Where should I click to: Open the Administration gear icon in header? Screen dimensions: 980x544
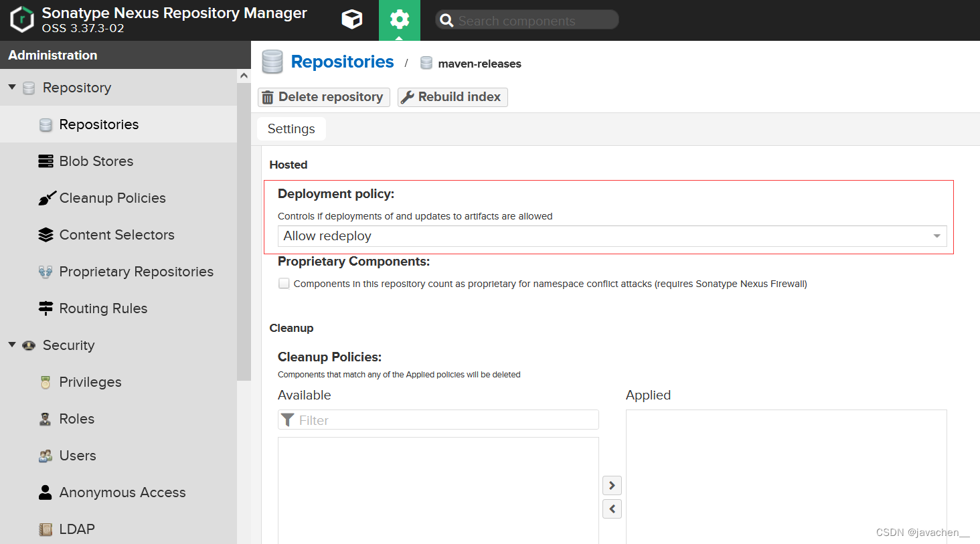point(400,19)
